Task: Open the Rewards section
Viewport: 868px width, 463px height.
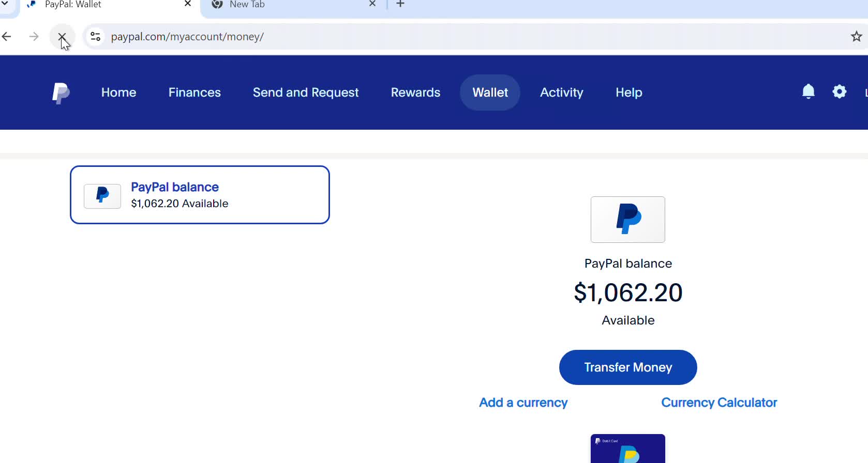Action: (415, 92)
